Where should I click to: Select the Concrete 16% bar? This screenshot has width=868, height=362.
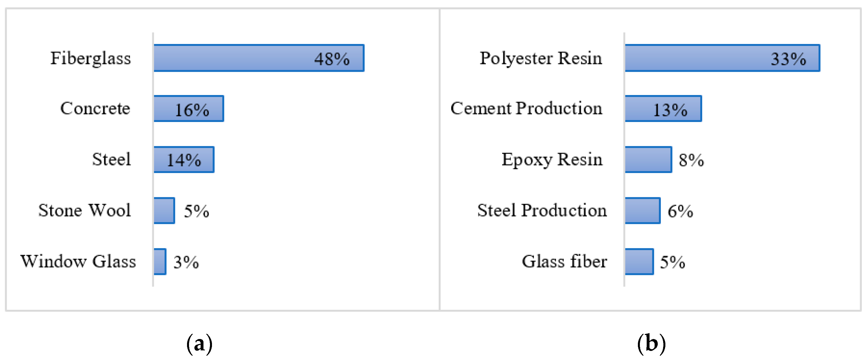point(189,109)
